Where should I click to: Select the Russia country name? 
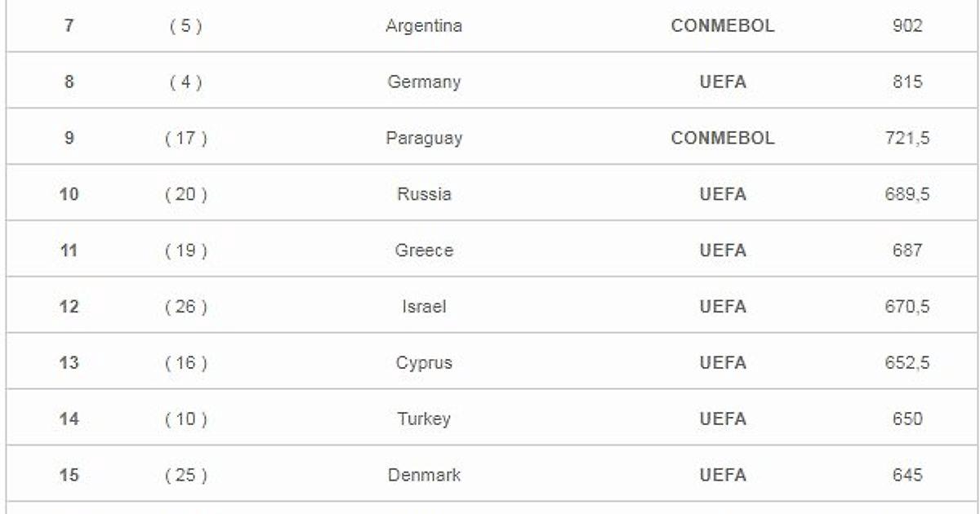[x=424, y=195]
